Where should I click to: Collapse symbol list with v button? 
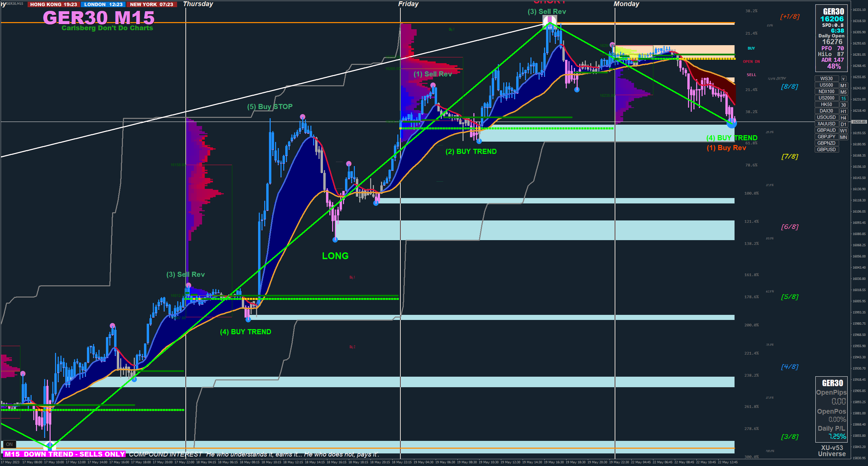[x=844, y=78]
